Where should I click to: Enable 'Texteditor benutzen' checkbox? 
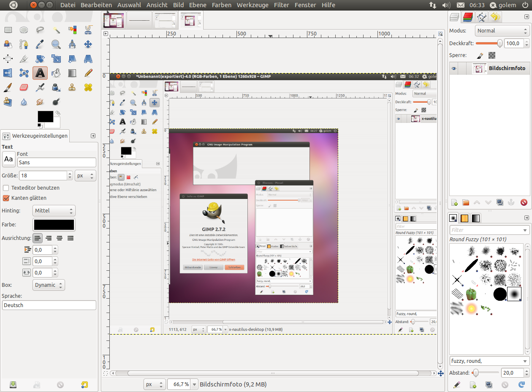pos(6,188)
